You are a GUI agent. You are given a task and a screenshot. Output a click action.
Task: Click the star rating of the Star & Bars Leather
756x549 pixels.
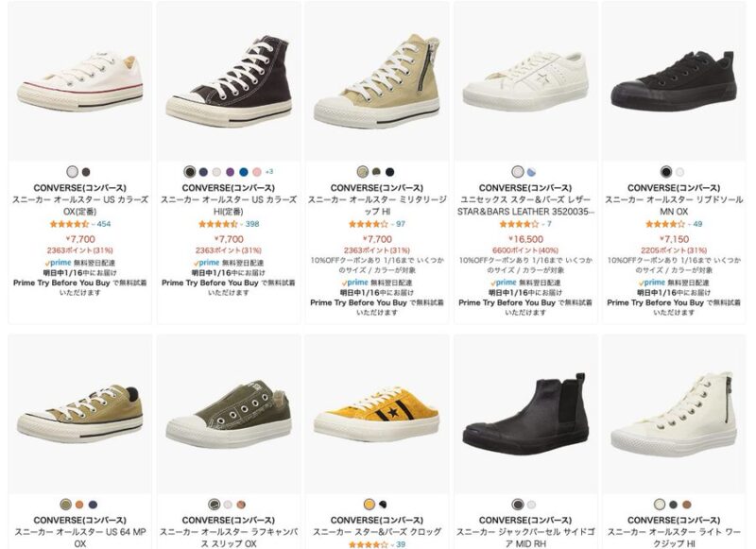[519, 224]
